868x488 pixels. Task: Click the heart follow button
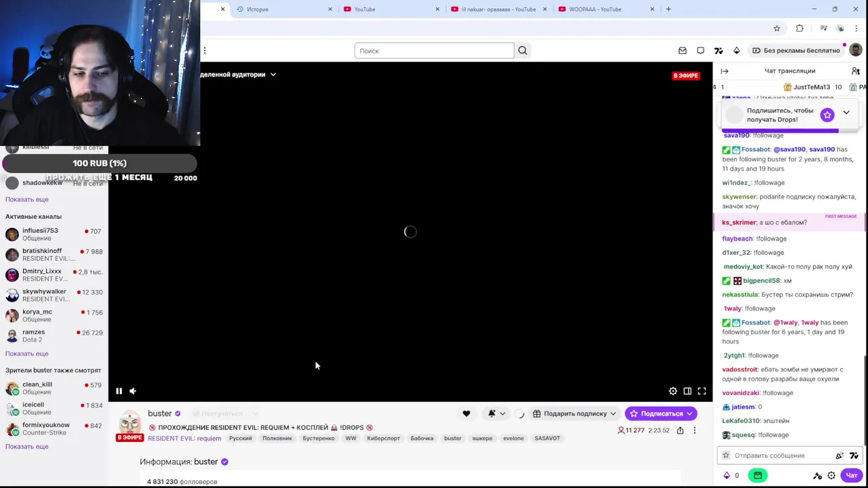tap(466, 413)
